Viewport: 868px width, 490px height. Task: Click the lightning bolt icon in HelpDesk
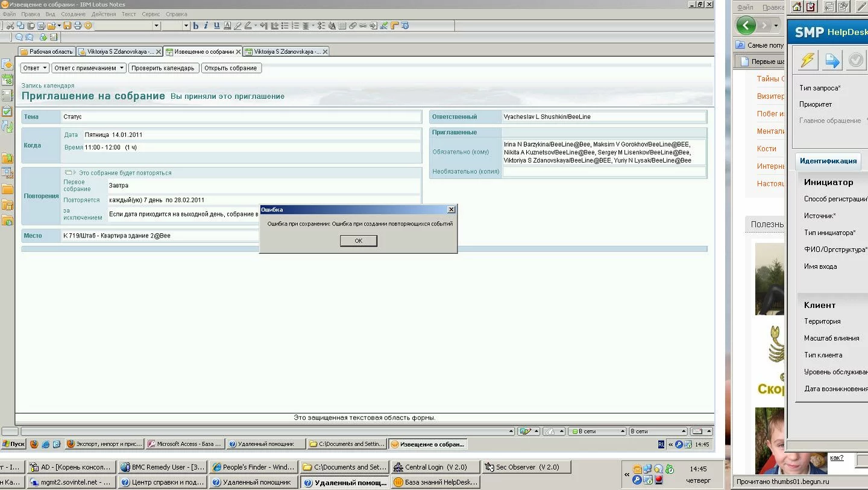(807, 60)
